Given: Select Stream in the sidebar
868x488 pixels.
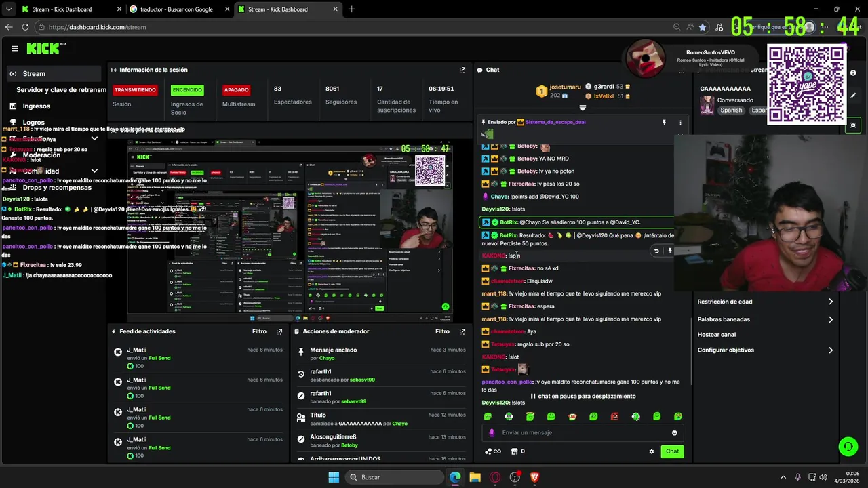Looking at the screenshot, I should pyautogui.click(x=54, y=74).
